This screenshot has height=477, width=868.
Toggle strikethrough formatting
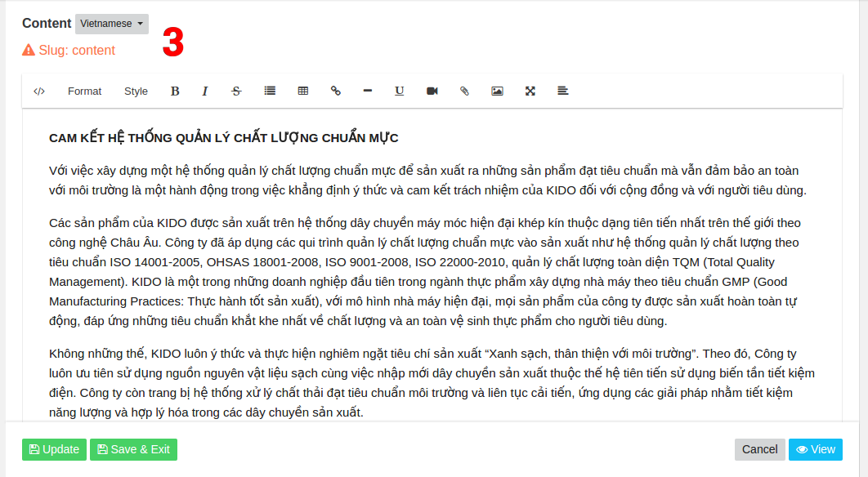[237, 91]
